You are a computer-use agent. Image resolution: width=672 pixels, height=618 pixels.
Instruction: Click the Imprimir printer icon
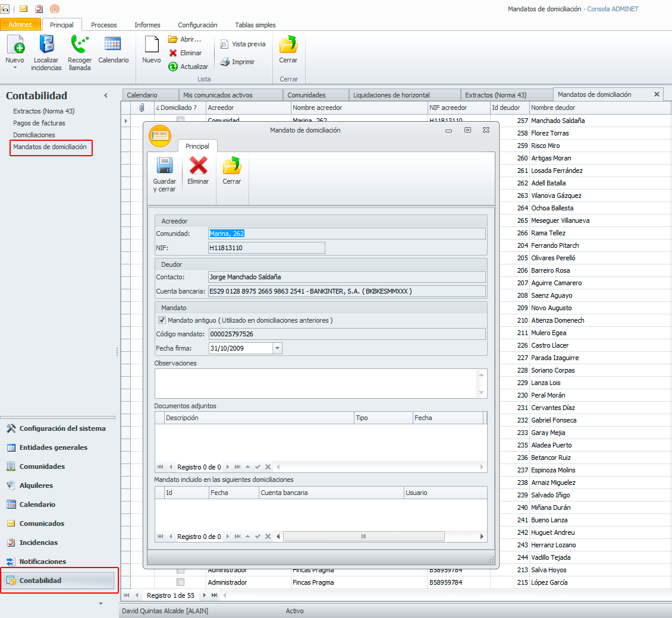(x=225, y=62)
